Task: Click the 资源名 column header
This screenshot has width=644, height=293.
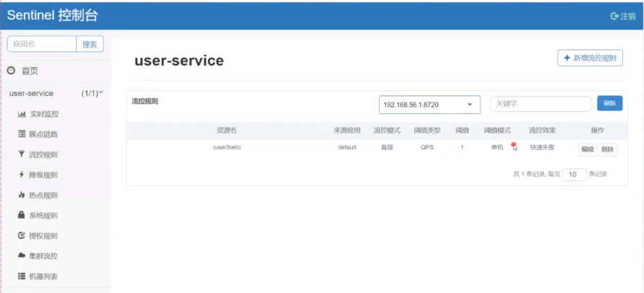Action: 227,131
